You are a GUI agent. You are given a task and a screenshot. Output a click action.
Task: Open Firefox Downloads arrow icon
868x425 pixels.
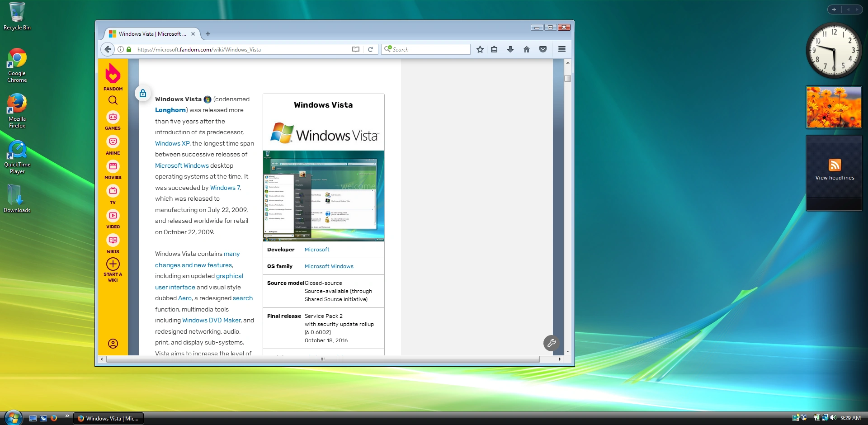click(510, 49)
